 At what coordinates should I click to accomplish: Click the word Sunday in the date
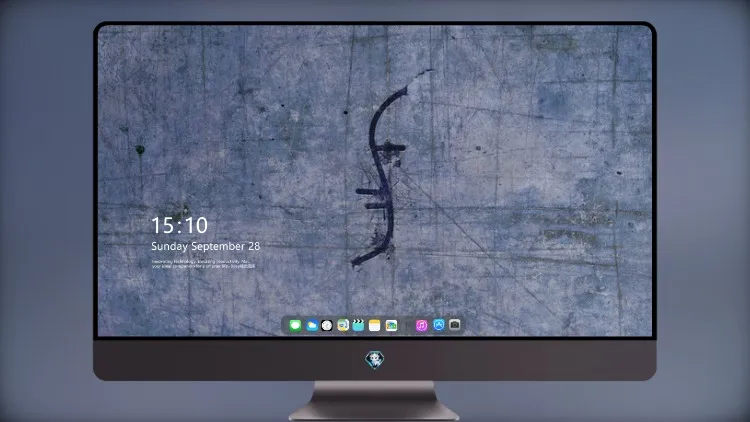pos(169,246)
